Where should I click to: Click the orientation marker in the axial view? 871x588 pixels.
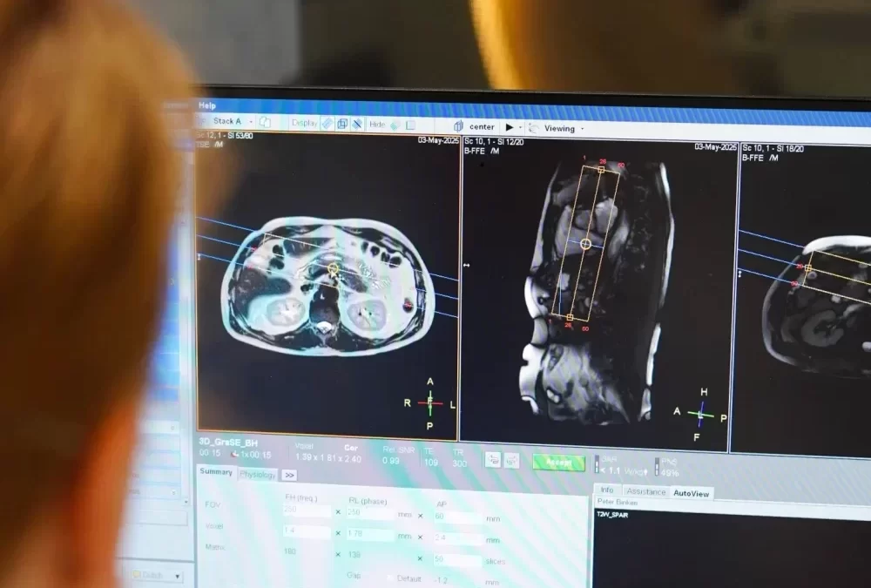point(430,403)
